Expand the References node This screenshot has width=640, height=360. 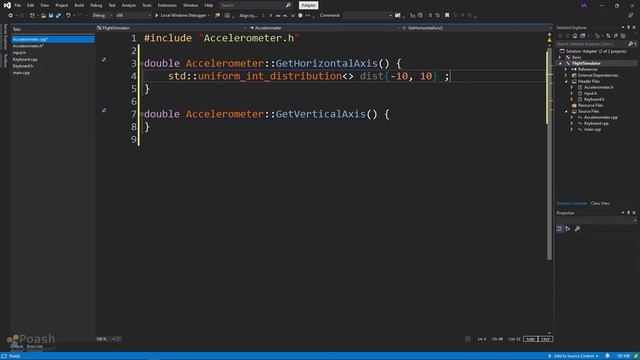[x=566, y=69]
